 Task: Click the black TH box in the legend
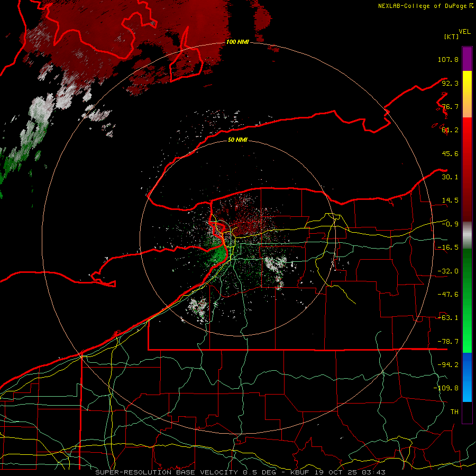pyautogui.click(x=467, y=413)
